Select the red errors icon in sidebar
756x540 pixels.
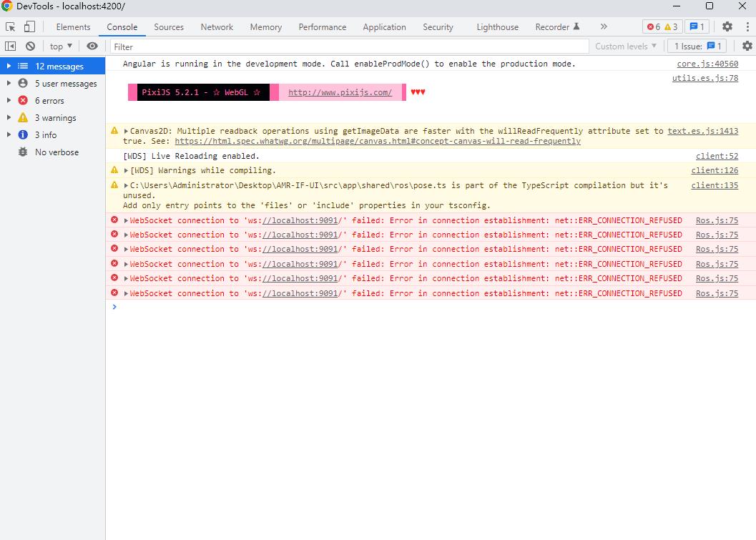[x=23, y=100]
